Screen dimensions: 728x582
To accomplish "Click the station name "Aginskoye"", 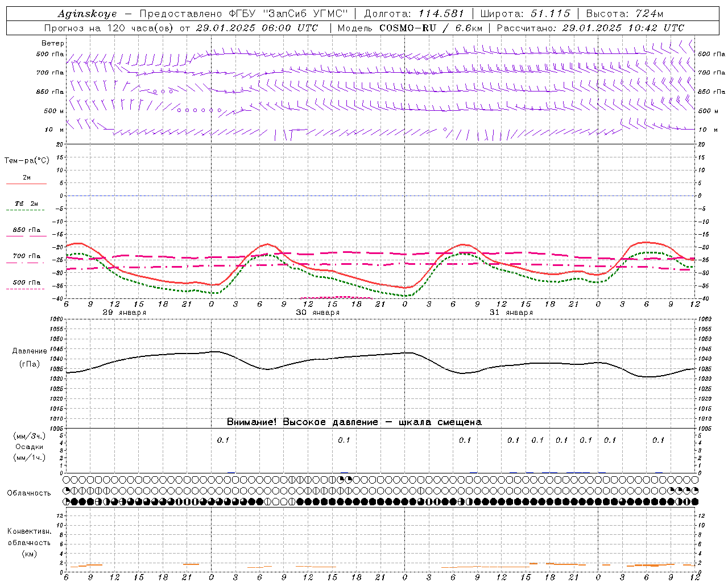I will [87, 14].
